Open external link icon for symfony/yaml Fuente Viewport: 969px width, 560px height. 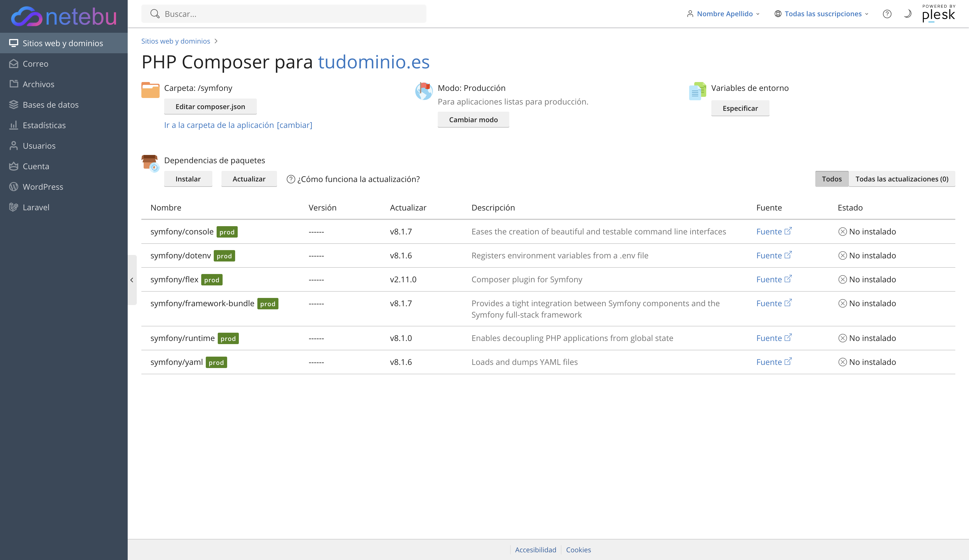click(788, 361)
